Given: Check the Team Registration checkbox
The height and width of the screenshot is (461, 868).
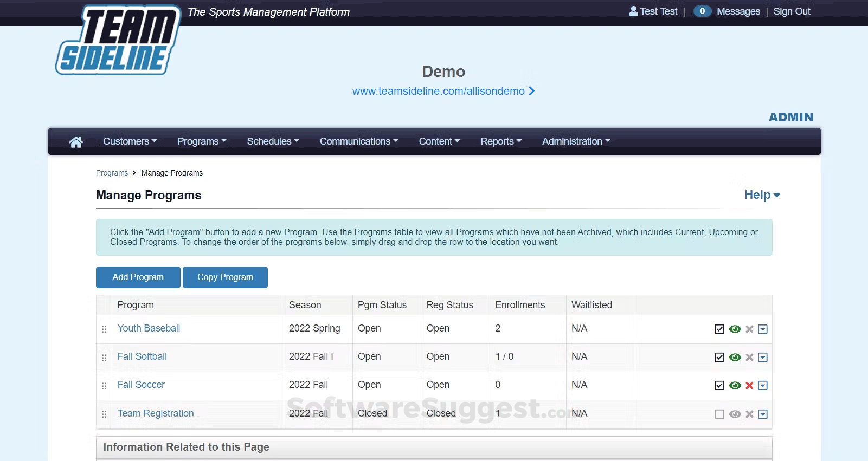Looking at the screenshot, I should point(719,414).
